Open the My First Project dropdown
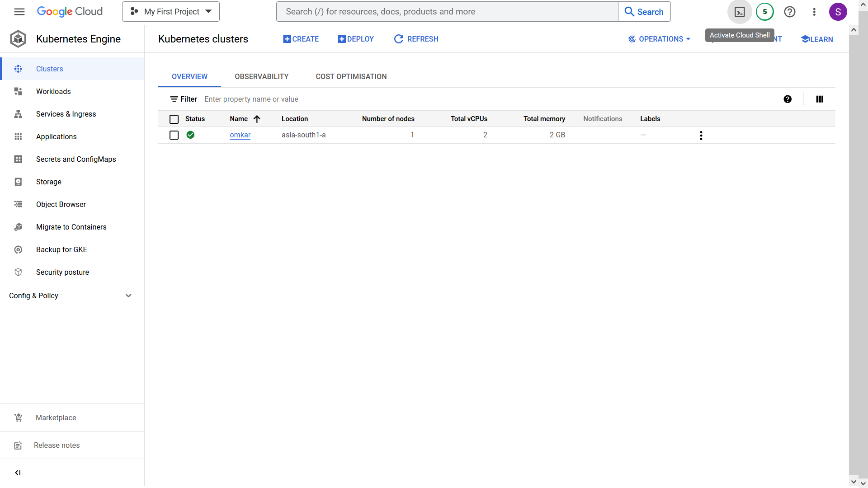868x488 pixels. coord(171,12)
